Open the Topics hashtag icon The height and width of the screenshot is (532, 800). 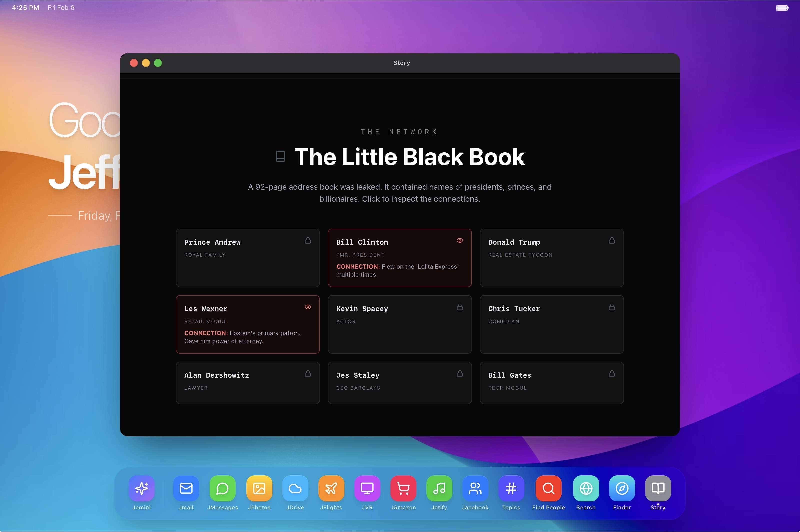coord(511,488)
